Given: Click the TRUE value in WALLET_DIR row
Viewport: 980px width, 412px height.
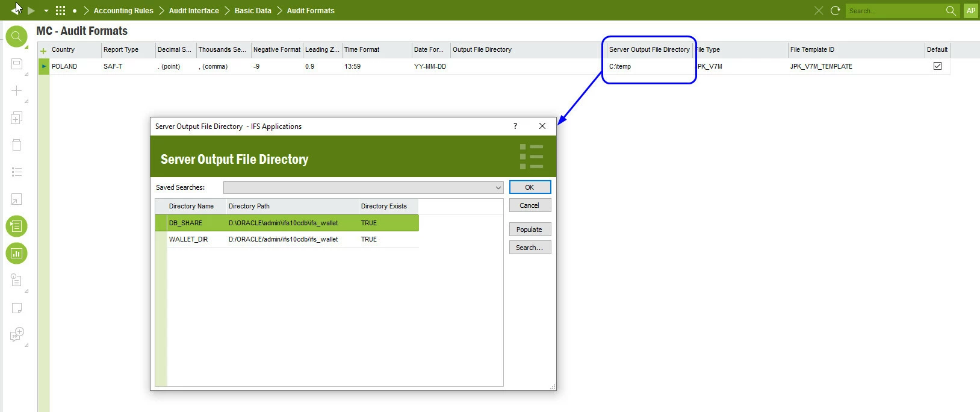Looking at the screenshot, I should (369, 239).
